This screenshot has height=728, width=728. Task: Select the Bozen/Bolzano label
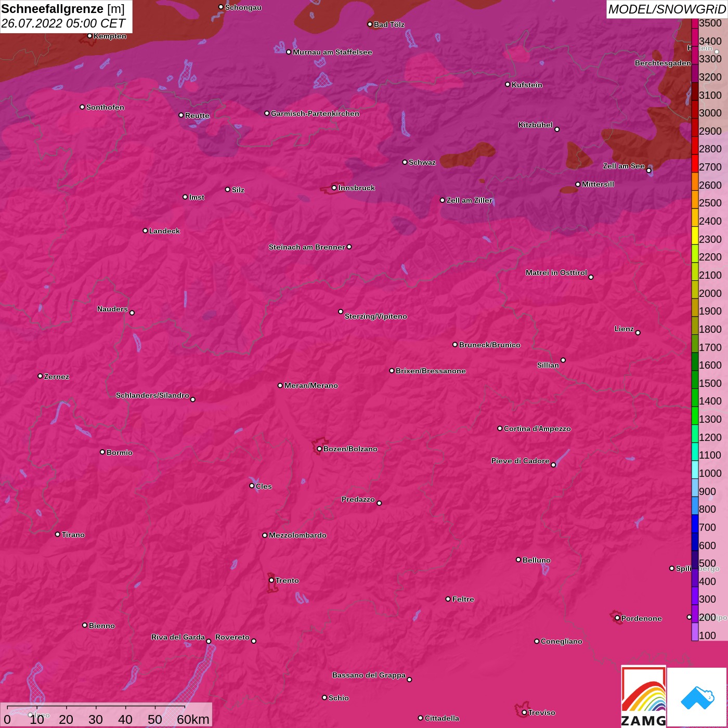click(x=350, y=449)
